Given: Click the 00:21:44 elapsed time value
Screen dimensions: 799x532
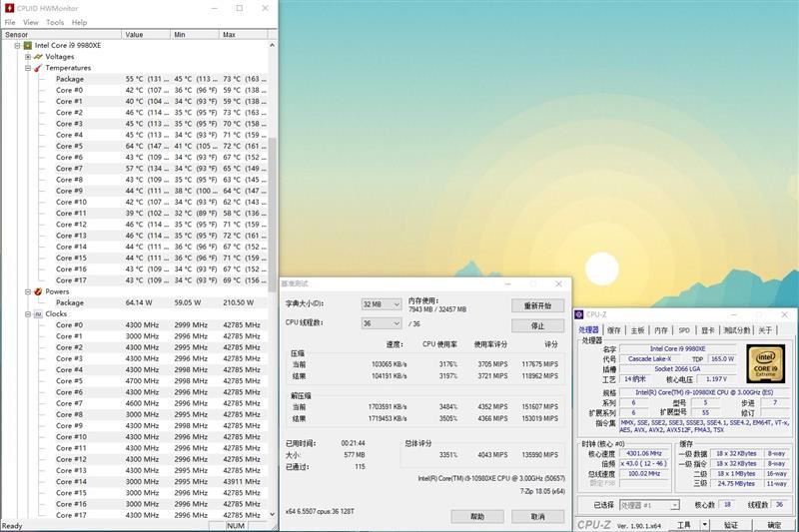Looking at the screenshot, I should tap(353, 443).
